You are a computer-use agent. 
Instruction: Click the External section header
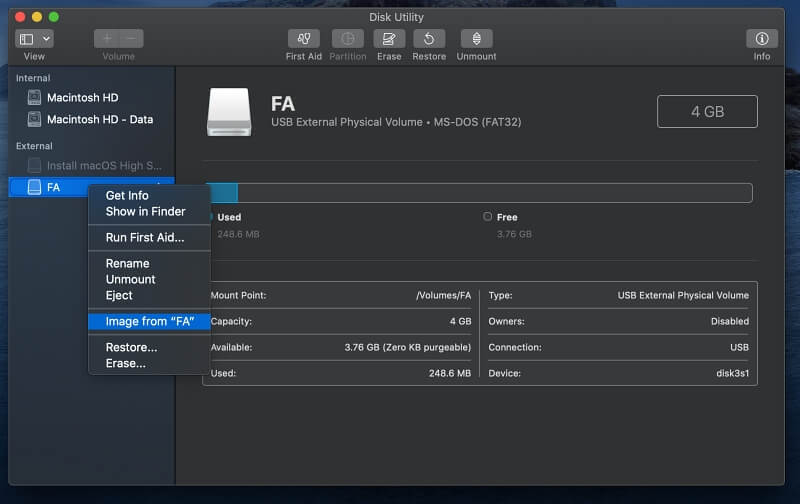click(x=34, y=146)
